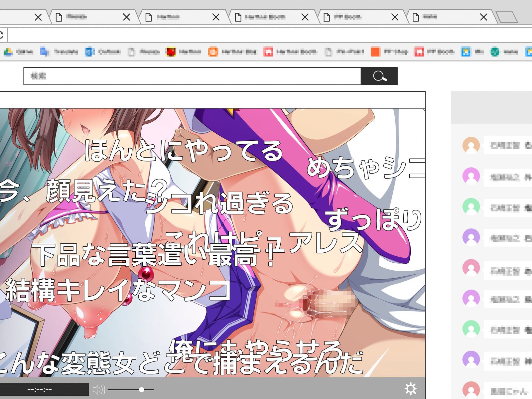Click the first user avatar in the chat sidebar

point(470,145)
